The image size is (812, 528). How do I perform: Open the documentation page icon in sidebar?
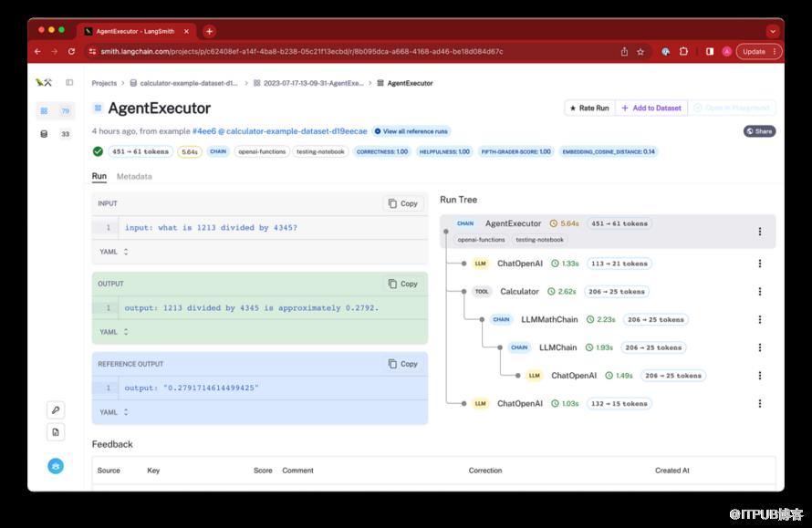56,432
